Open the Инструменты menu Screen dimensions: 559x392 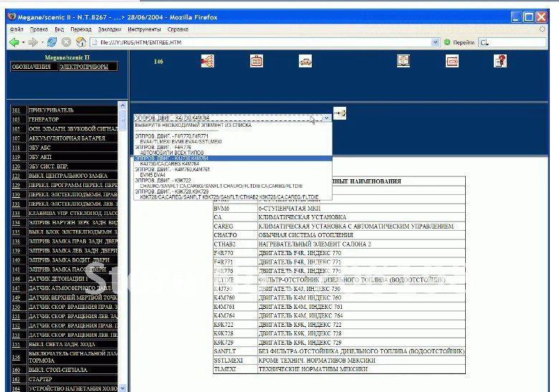pyautogui.click(x=144, y=29)
